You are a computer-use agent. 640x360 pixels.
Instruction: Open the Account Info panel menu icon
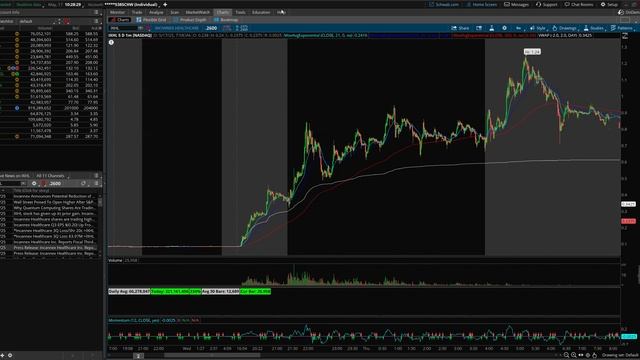click(96, 12)
